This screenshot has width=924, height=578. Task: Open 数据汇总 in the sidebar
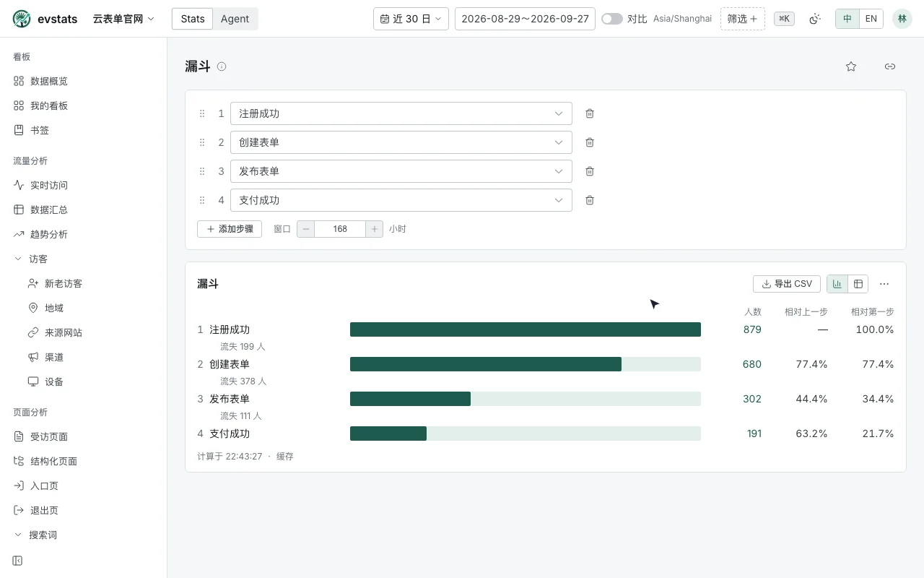coord(83,210)
